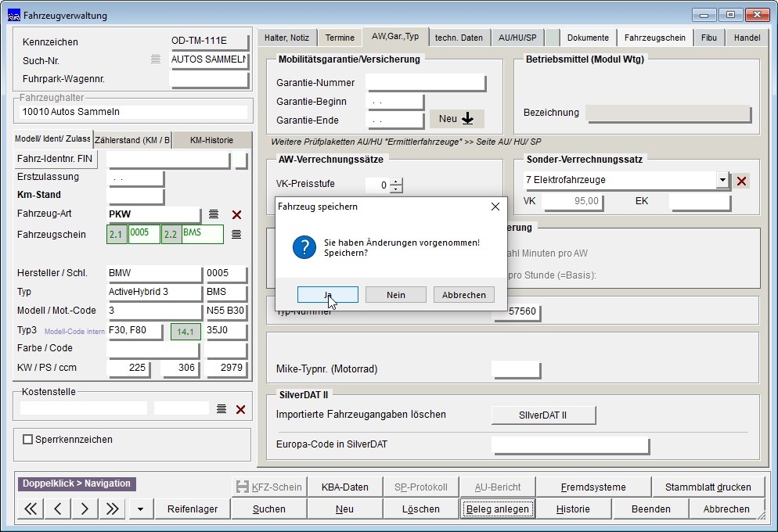Open KM-Historie tab
The width and height of the screenshot is (778, 532).
212,140
